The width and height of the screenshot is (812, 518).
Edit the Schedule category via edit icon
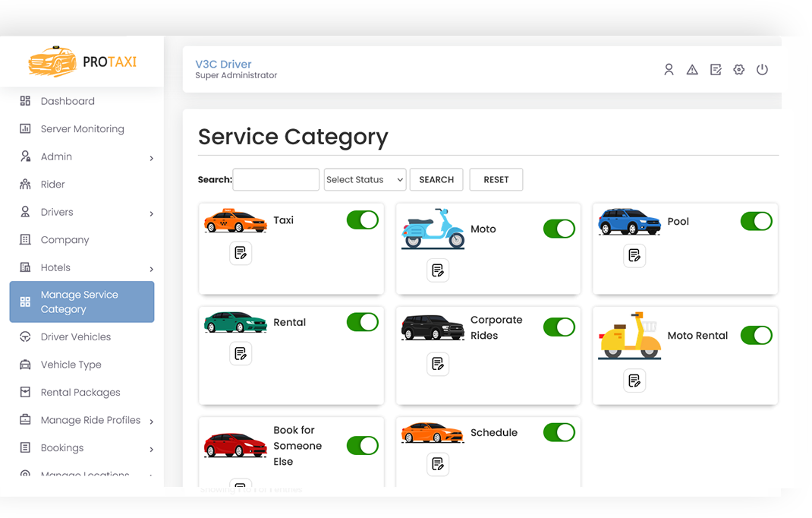tap(438, 464)
